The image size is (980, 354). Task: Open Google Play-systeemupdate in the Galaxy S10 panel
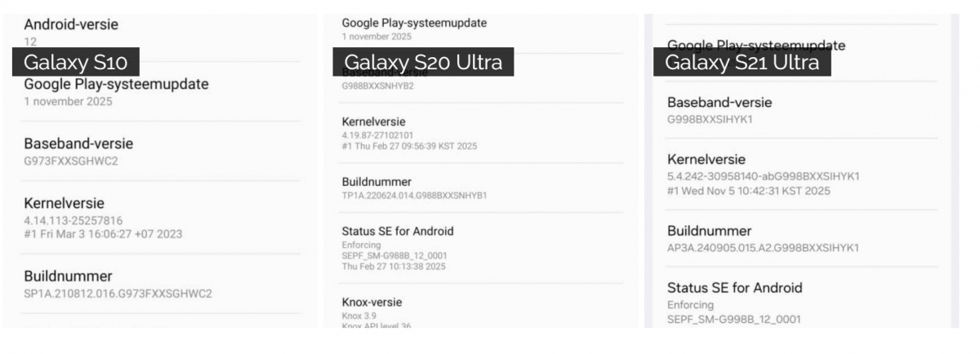[x=116, y=91]
